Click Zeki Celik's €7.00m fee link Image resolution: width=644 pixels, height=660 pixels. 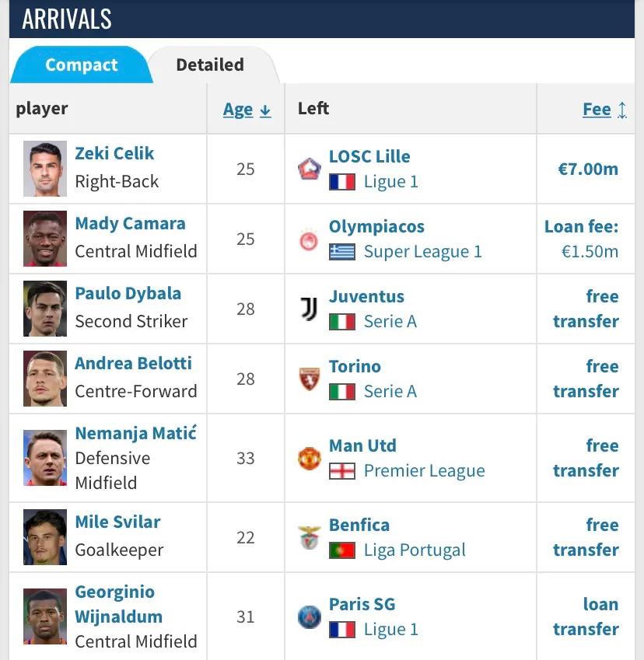pyautogui.click(x=587, y=169)
